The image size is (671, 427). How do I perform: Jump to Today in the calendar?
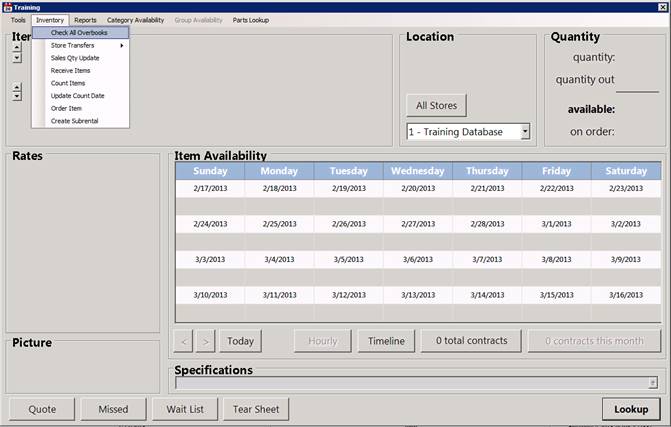[240, 341]
